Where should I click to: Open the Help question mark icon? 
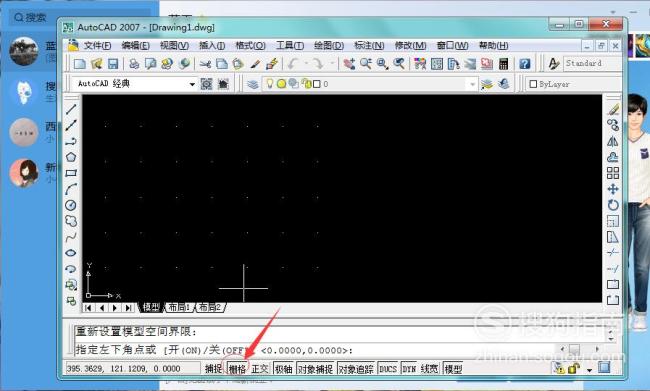[x=525, y=64]
